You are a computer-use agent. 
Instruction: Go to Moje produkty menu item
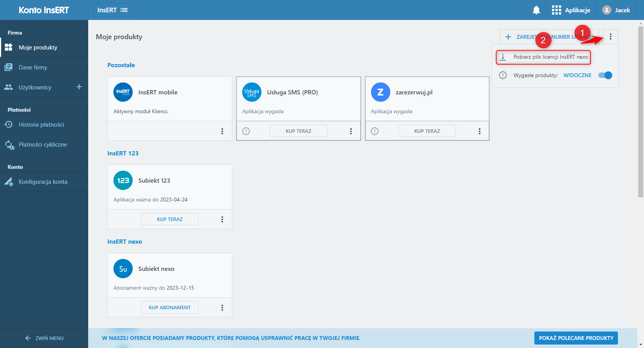click(x=44, y=47)
